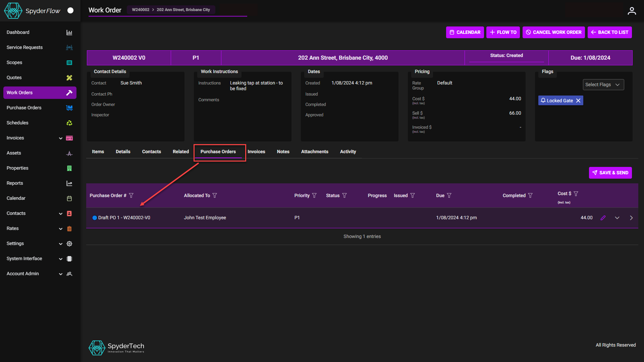Remove the Locked Gate flag

point(579,100)
